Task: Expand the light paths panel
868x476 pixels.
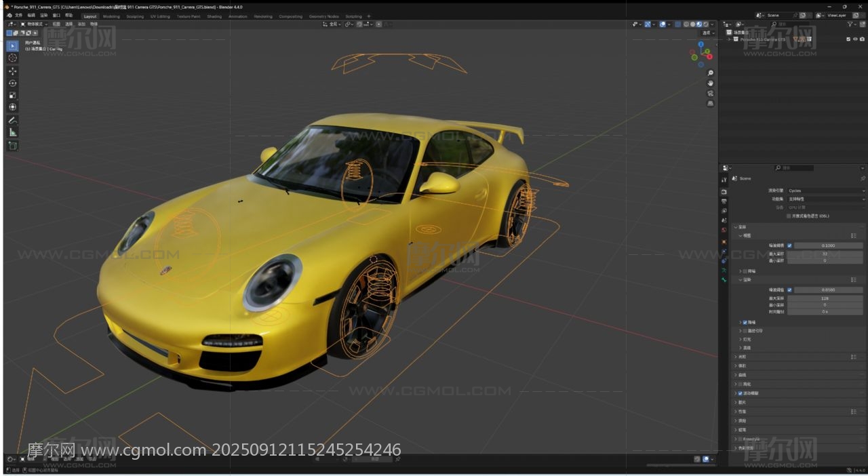Action: click(735, 357)
